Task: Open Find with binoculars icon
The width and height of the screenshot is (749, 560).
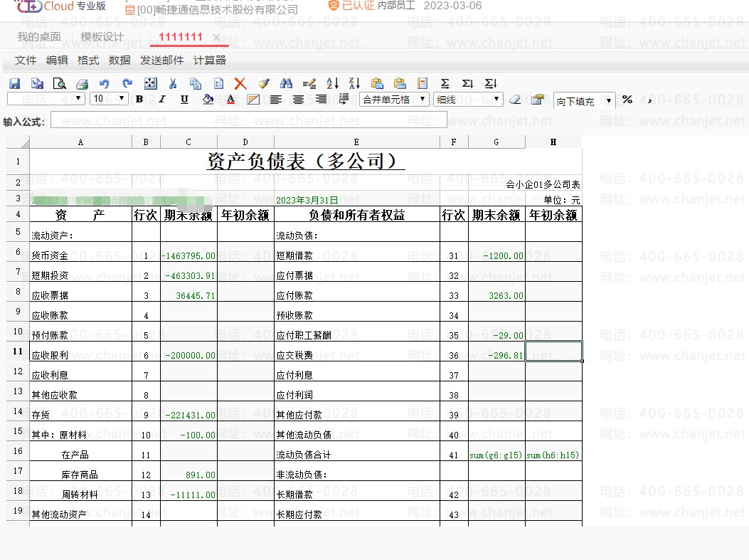Action: (x=286, y=84)
